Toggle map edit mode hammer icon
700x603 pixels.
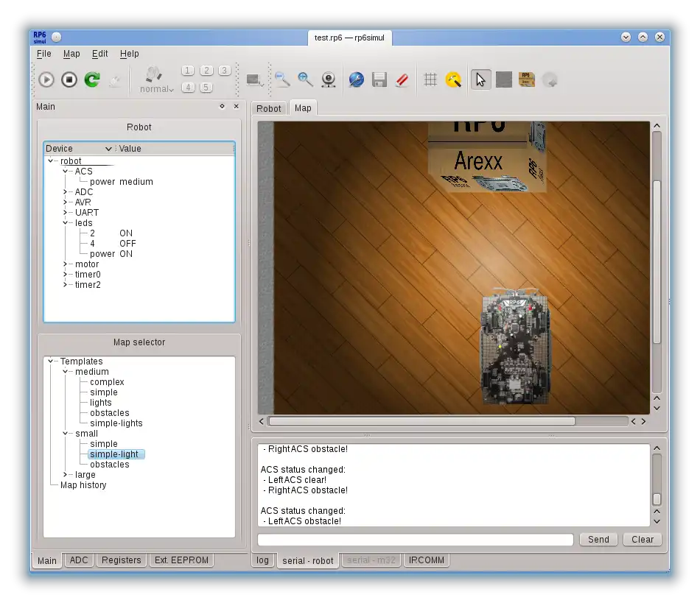pos(454,80)
